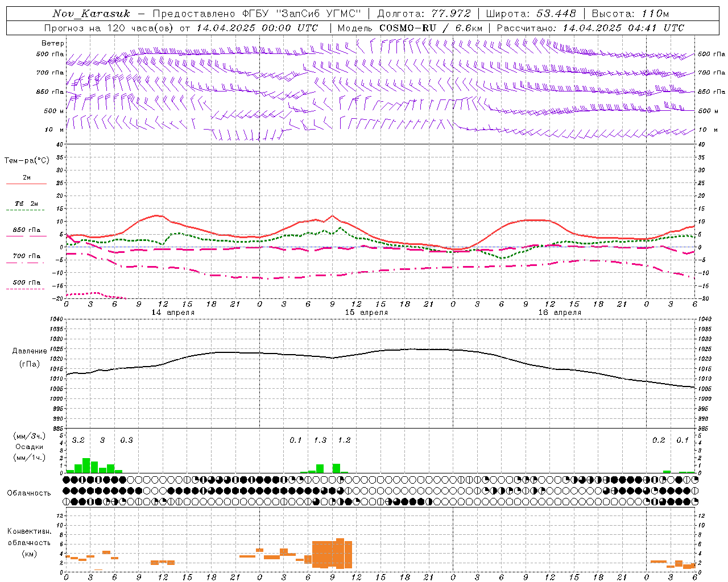728x582 pixels.
Task: Click the '(мм/1ч.)' precipitation unit label
Action: click(x=29, y=458)
